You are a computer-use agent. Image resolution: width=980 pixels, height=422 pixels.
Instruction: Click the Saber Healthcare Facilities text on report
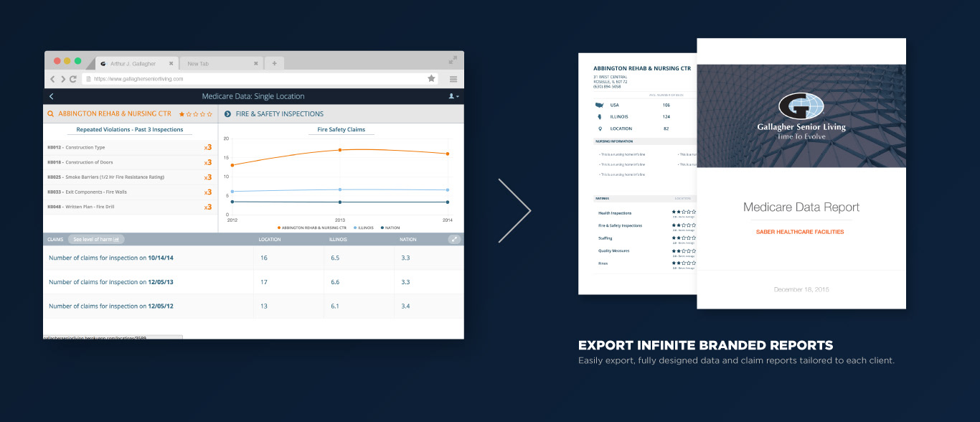(800, 232)
